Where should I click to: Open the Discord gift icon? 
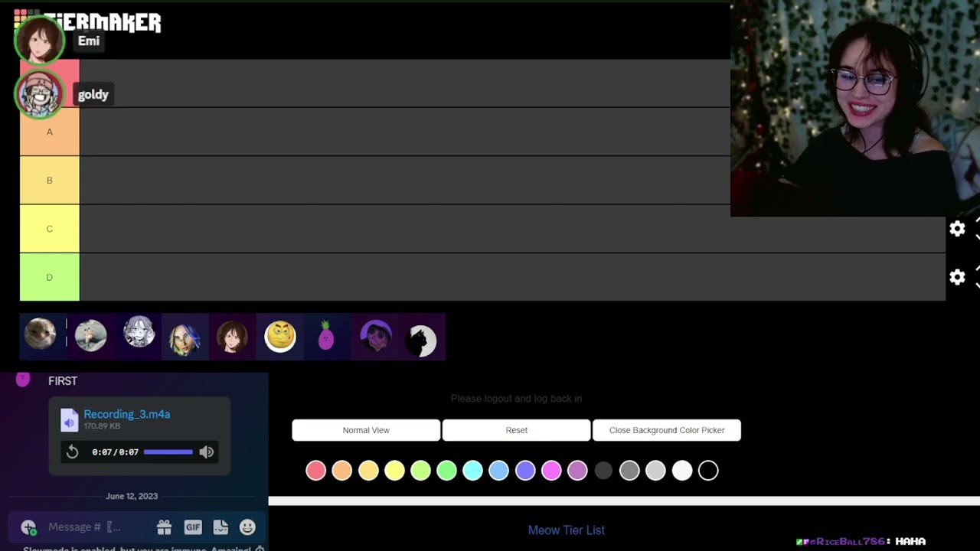pyautogui.click(x=164, y=527)
